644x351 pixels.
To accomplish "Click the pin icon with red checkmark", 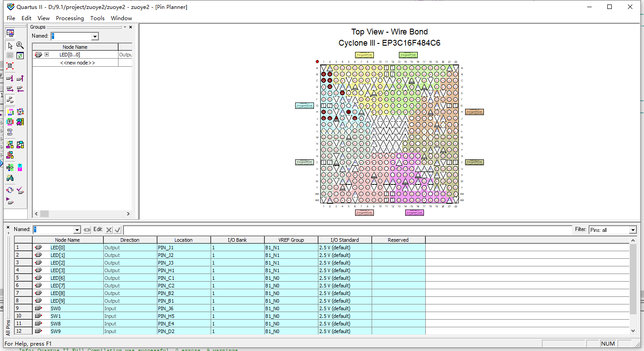I will (x=20, y=190).
